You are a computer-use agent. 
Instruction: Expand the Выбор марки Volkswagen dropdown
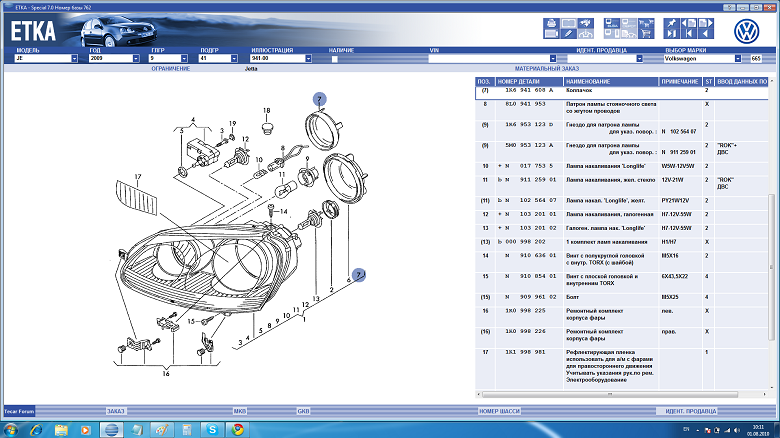pos(738,58)
